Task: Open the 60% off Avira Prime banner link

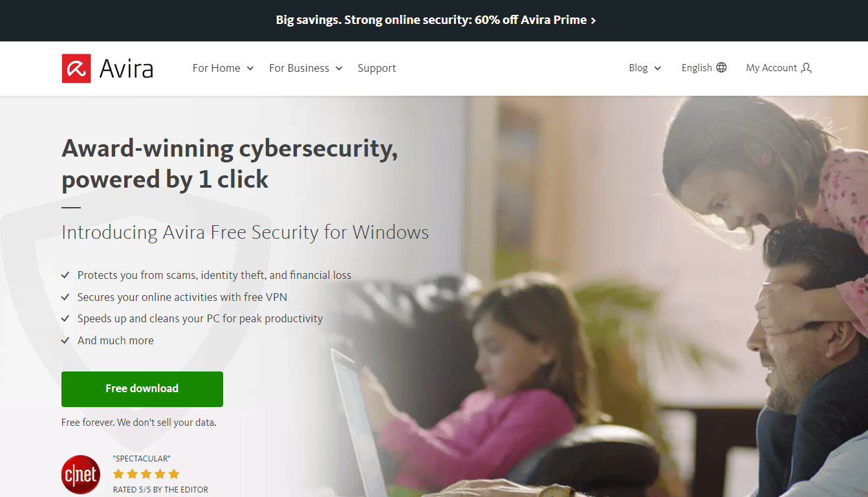Action: 436,20
